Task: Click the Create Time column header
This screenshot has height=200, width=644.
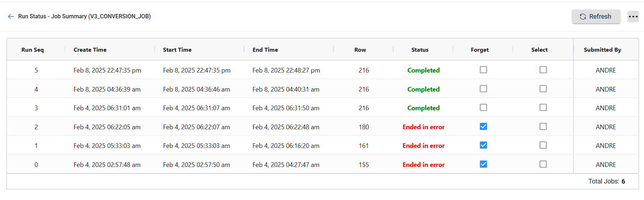Action: 90,50
